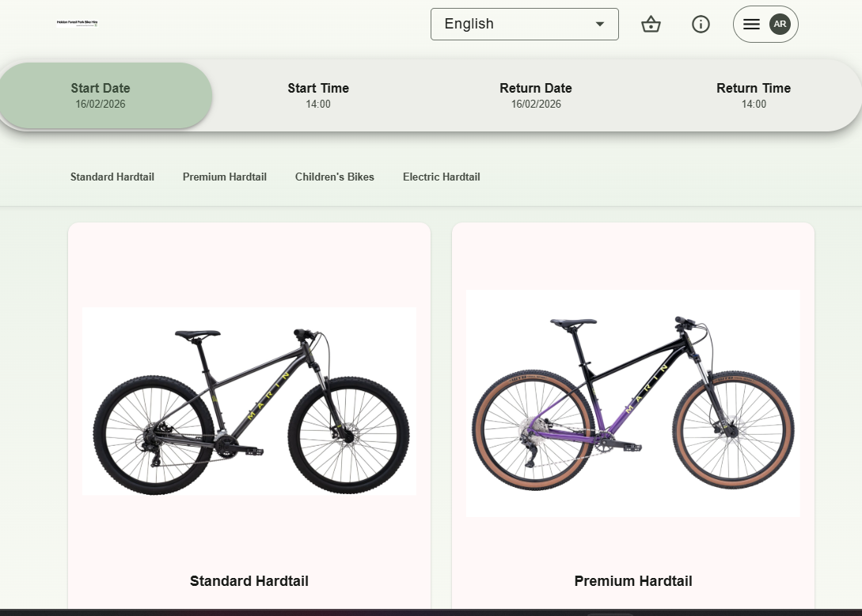Select the info circle icon
The width and height of the screenshot is (862, 616).
pyautogui.click(x=701, y=24)
